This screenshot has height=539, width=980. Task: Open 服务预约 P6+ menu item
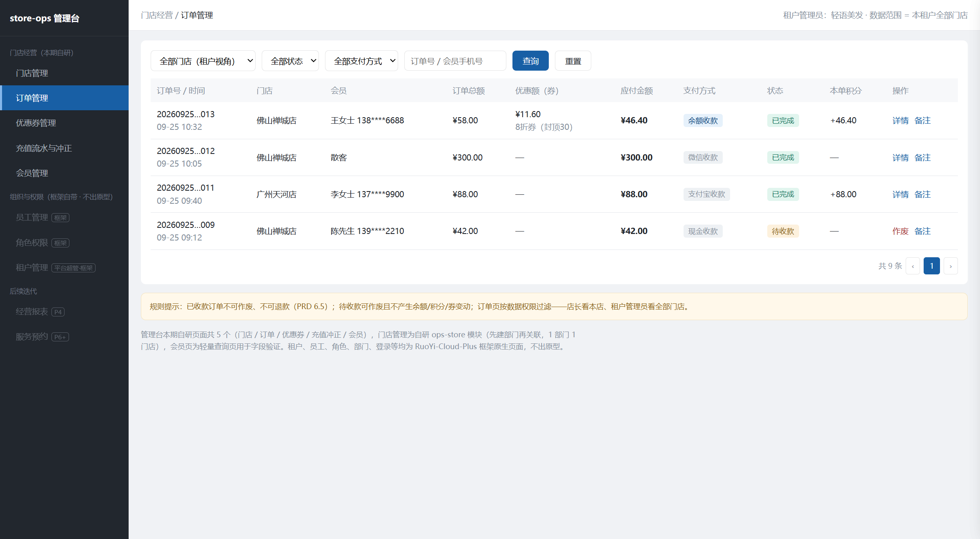coord(65,337)
